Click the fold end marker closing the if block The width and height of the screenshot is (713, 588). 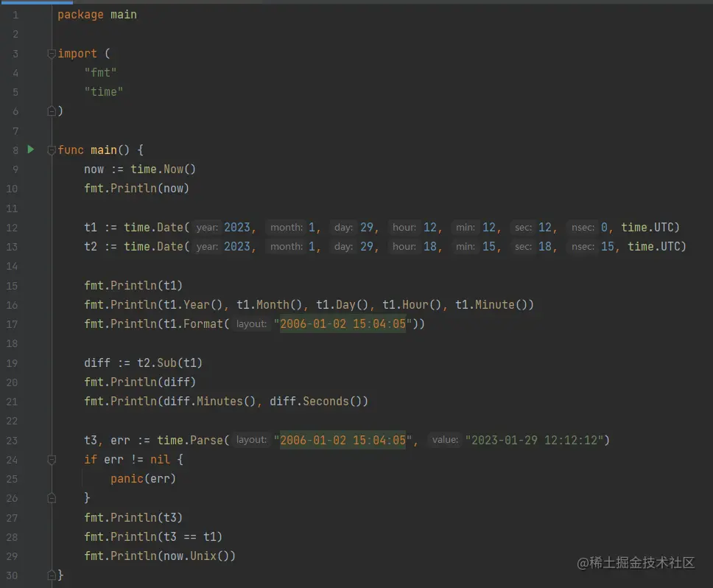[x=52, y=498]
